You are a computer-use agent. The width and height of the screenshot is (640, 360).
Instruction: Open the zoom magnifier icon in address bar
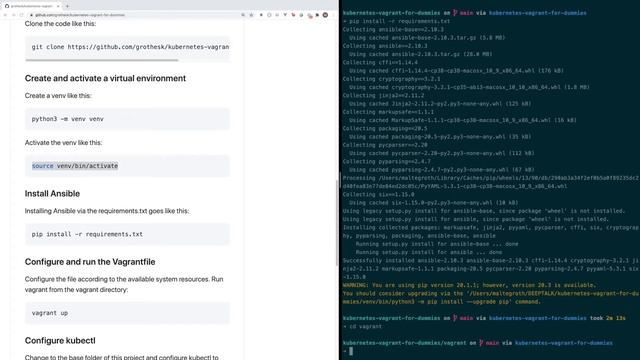coord(243,15)
